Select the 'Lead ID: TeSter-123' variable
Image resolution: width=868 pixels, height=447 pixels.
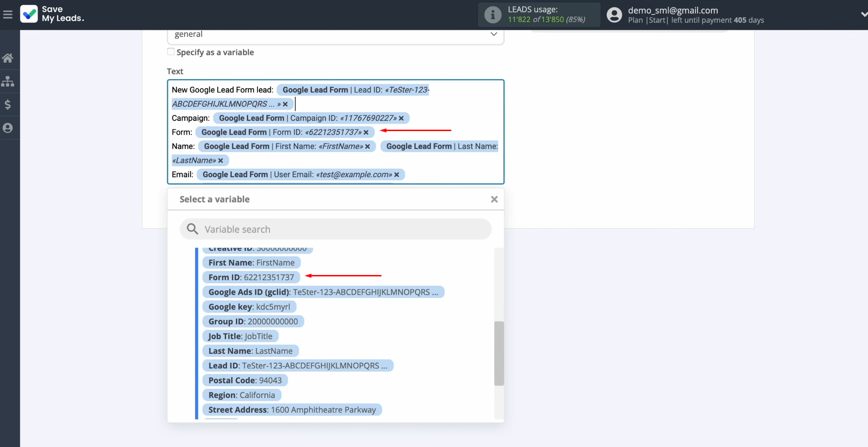point(298,366)
